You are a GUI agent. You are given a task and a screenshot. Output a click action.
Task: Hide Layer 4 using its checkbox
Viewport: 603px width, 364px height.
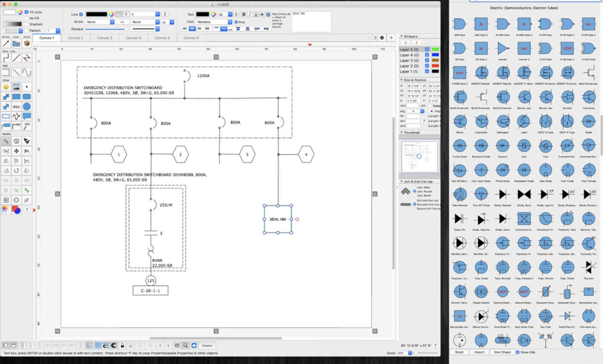[x=427, y=55]
